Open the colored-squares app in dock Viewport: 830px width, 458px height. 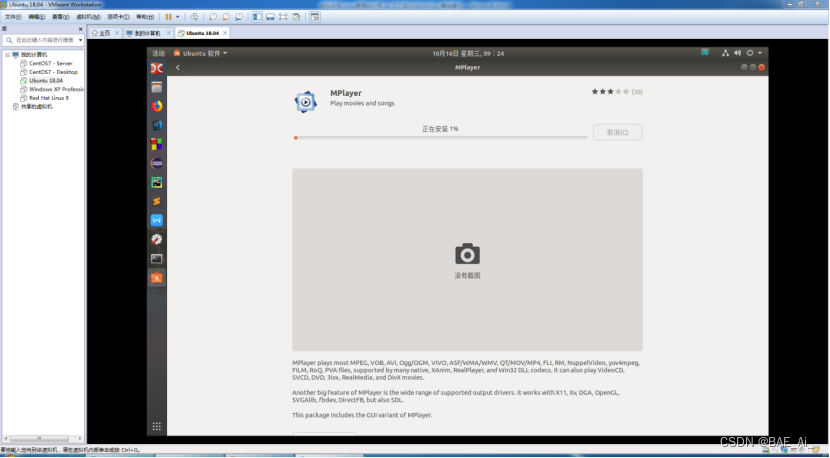coord(157,144)
